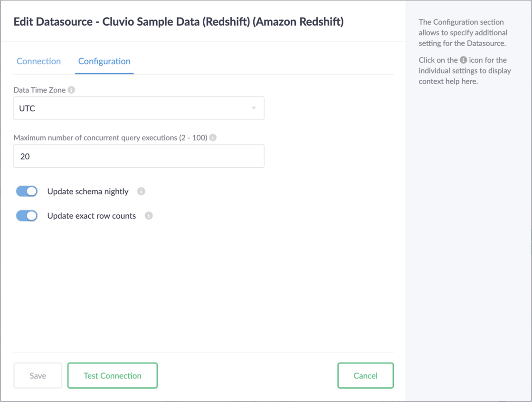Click the input field showing 20
Screen dimensions: 532x402
pyautogui.click(x=139, y=155)
